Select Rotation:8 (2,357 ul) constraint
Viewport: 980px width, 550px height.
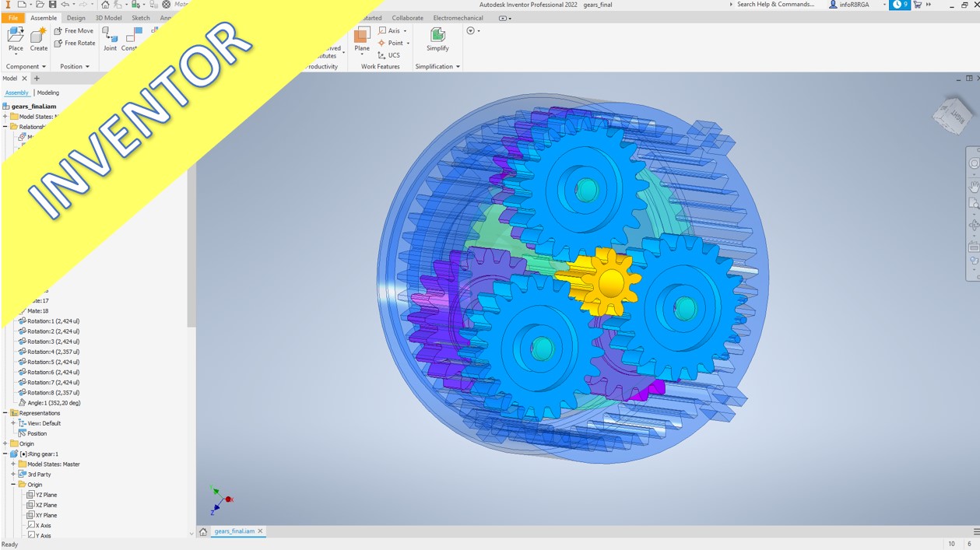[48, 393]
